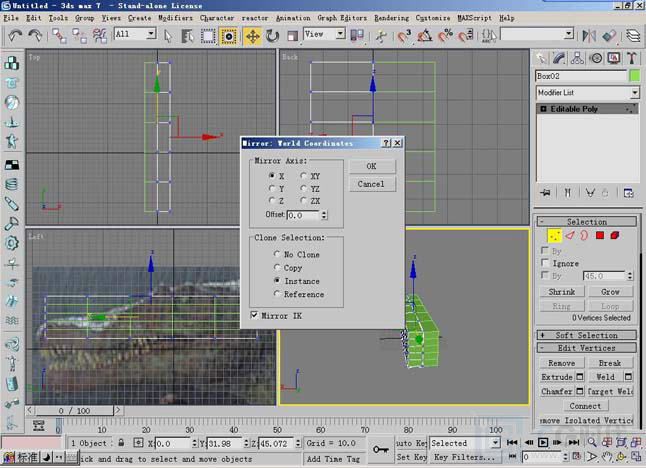Toggle Mirror IK checkbox
The image size is (646, 468).
[x=255, y=315]
